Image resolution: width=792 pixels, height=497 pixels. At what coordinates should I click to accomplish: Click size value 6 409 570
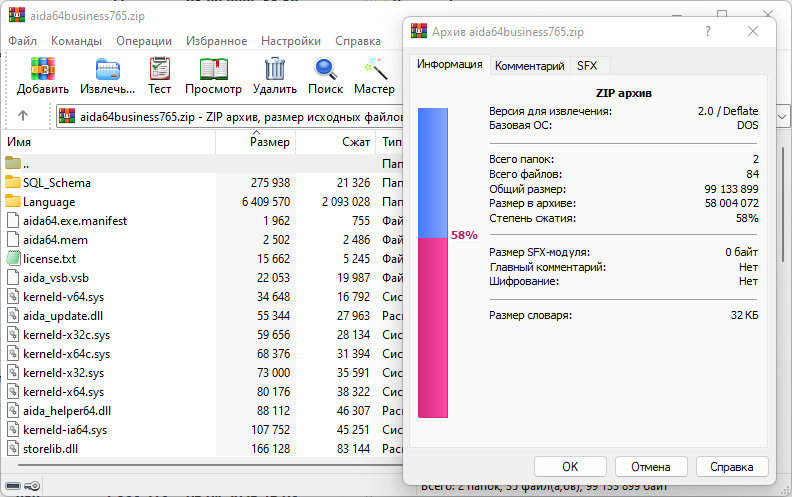pos(266,202)
